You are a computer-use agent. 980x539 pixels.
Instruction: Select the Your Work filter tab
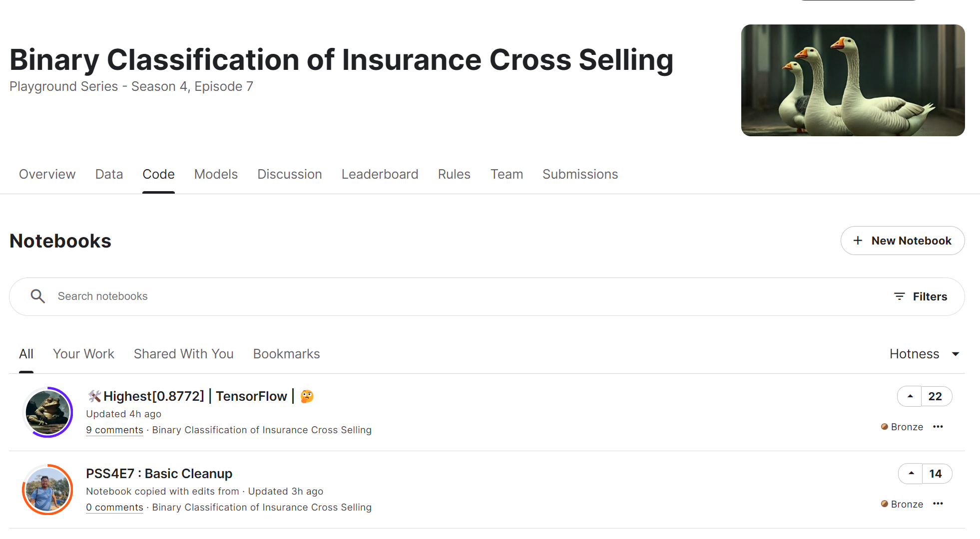tap(83, 354)
